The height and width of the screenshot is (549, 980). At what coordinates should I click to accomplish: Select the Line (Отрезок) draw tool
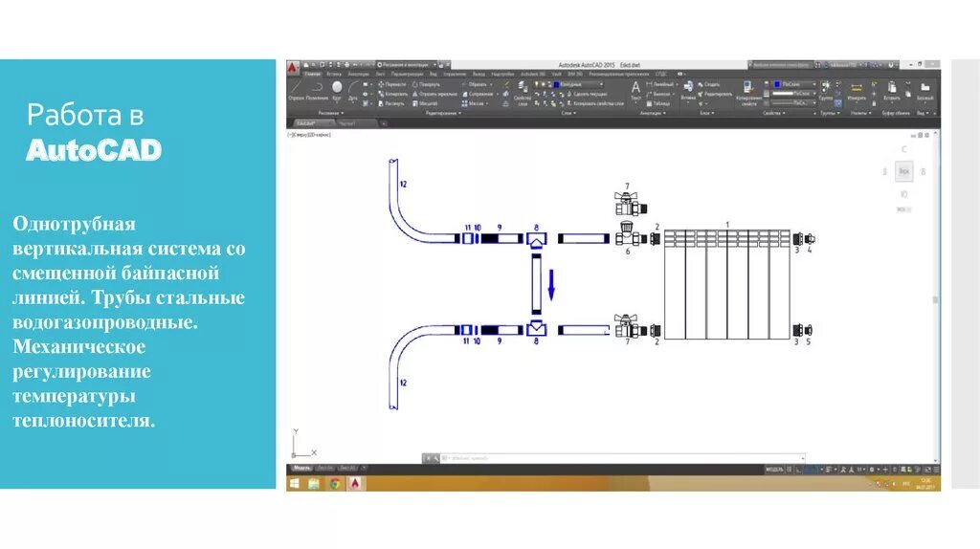click(x=295, y=90)
